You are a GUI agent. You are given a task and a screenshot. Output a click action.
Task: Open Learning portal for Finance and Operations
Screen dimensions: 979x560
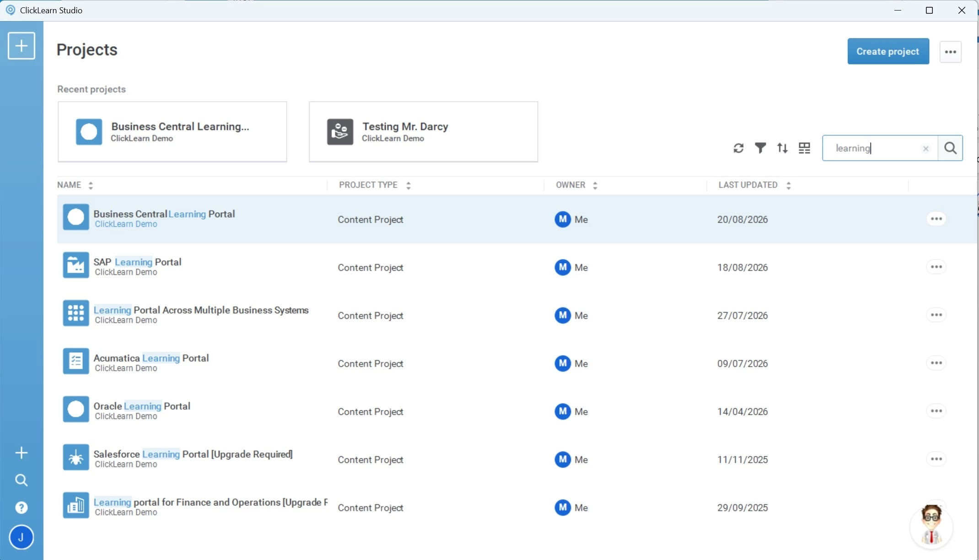pyautogui.click(x=210, y=502)
